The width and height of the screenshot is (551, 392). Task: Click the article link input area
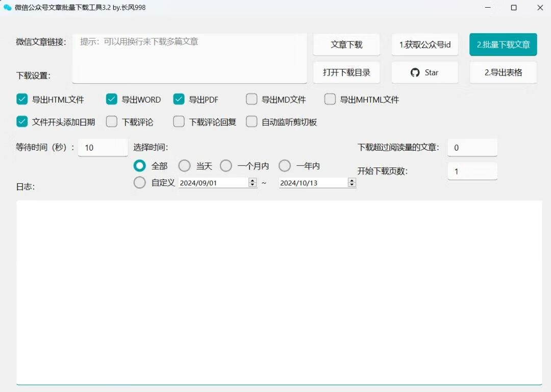click(x=189, y=56)
